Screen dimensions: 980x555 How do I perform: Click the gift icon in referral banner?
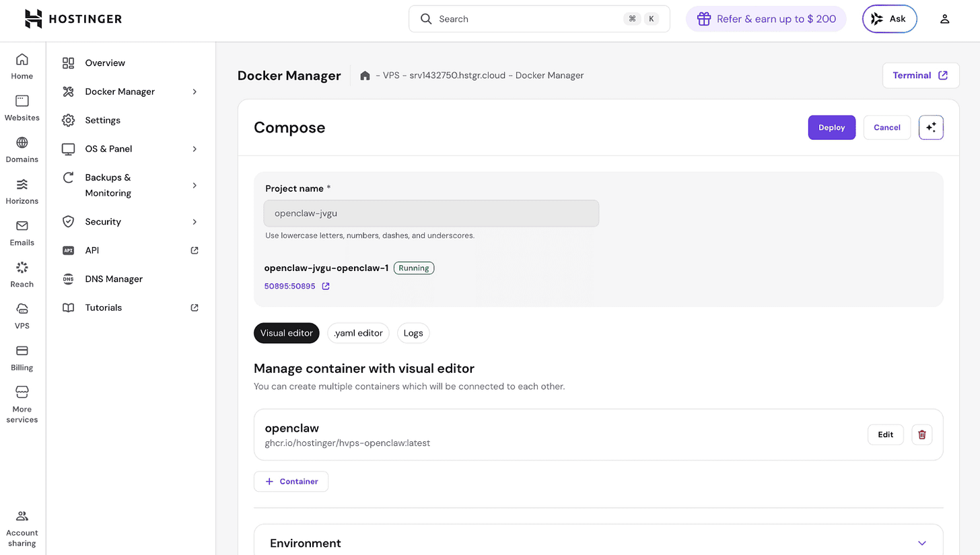point(704,19)
